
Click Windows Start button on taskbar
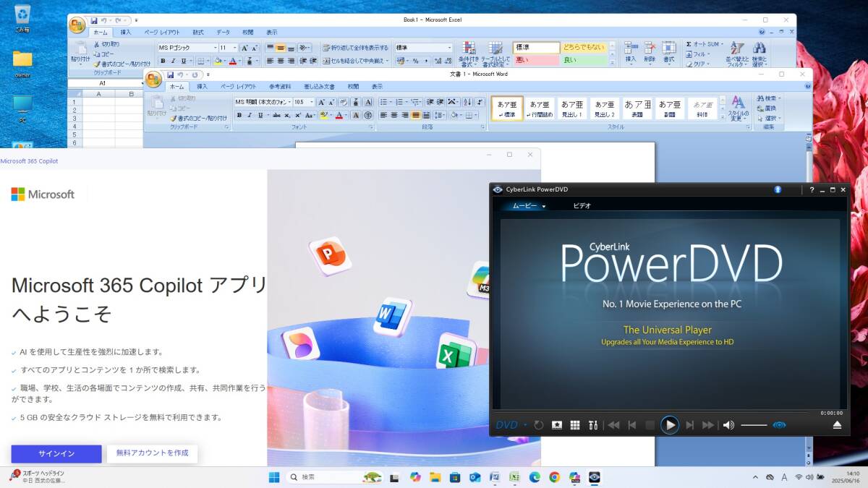pos(274,477)
